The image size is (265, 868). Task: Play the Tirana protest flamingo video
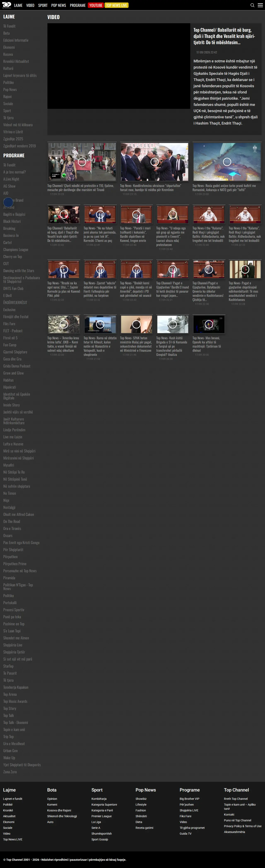(x=82, y=161)
